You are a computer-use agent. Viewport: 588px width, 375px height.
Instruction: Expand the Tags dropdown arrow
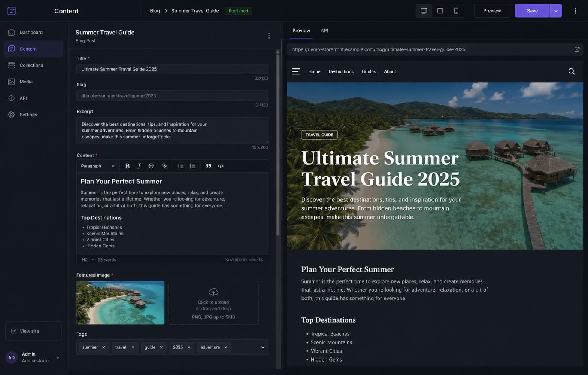(x=263, y=347)
